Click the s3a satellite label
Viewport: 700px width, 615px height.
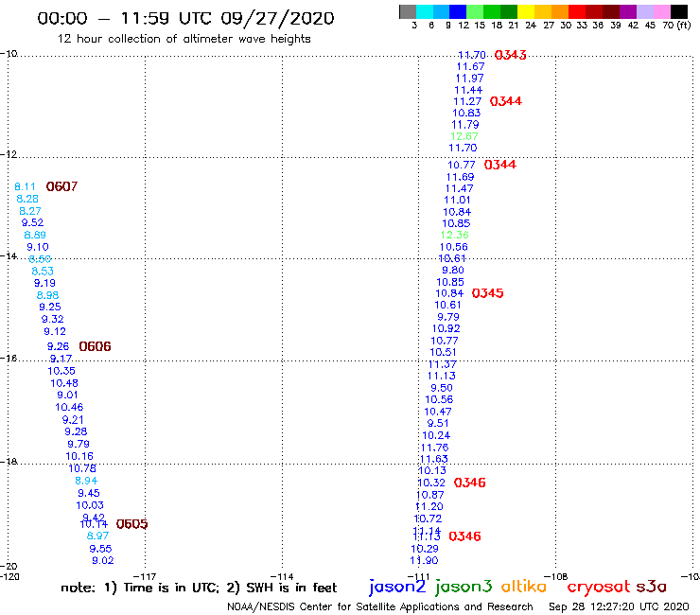652,587
